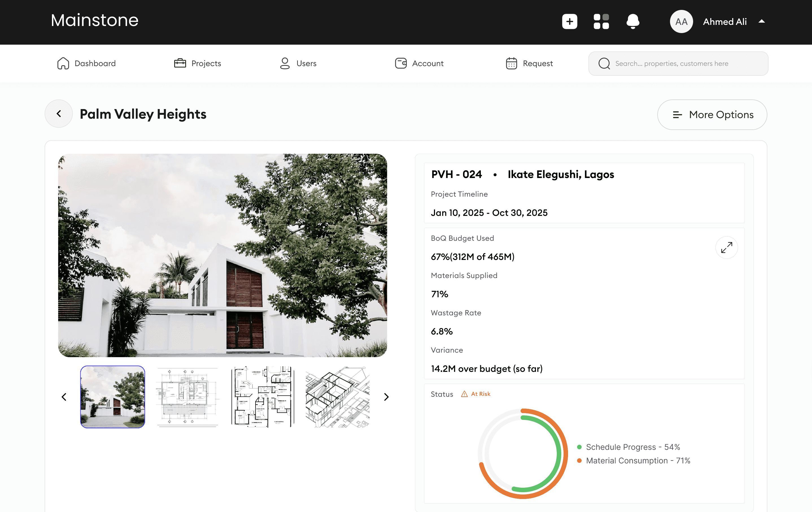Click the At Risk warning icon
The height and width of the screenshot is (512, 812).
coord(464,394)
